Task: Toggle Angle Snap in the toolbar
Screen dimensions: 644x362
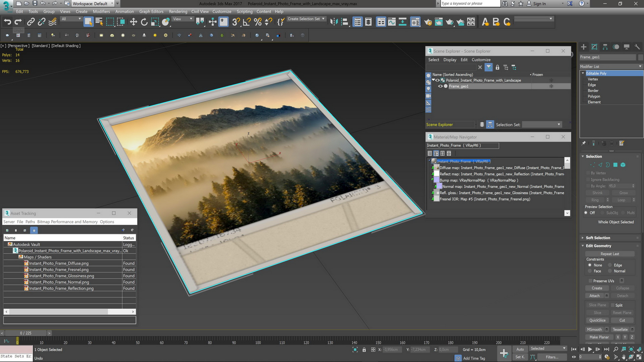Action: [x=247, y=22]
